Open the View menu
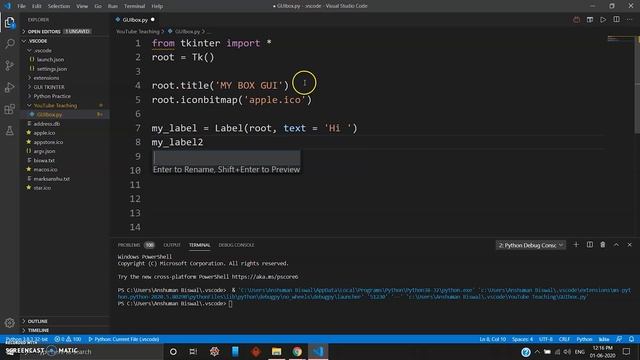640x360 pixels. click(82, 6)
